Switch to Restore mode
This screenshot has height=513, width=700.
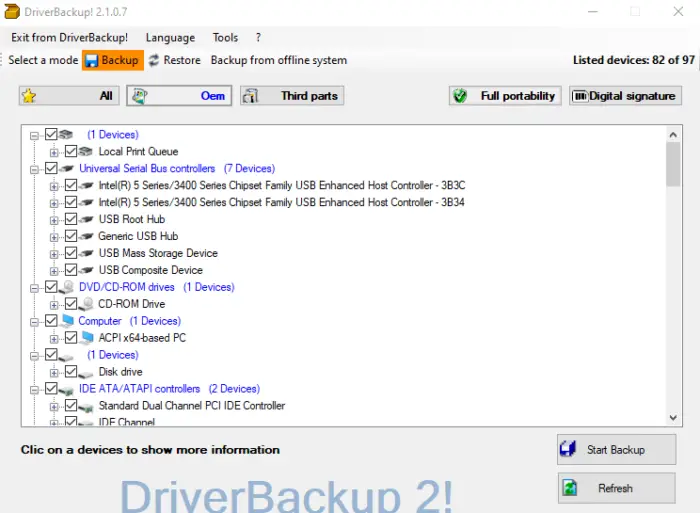click(x=175, y=60)
